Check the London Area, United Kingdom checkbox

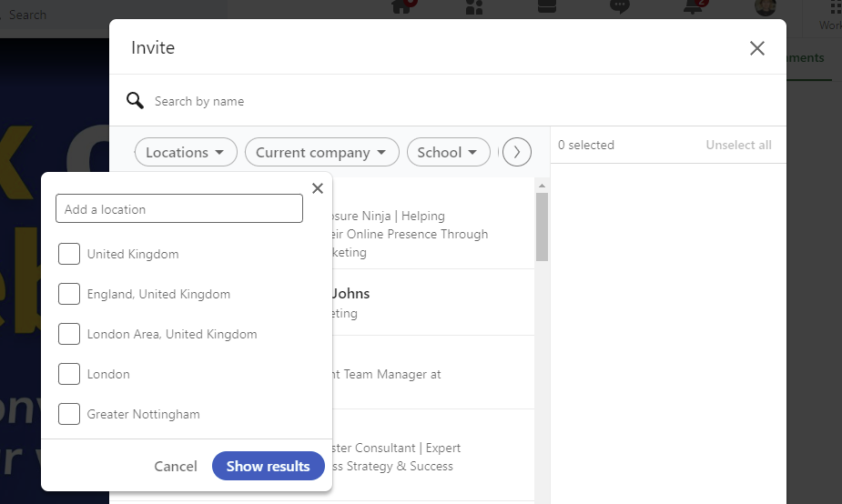(x=69, y=334)
